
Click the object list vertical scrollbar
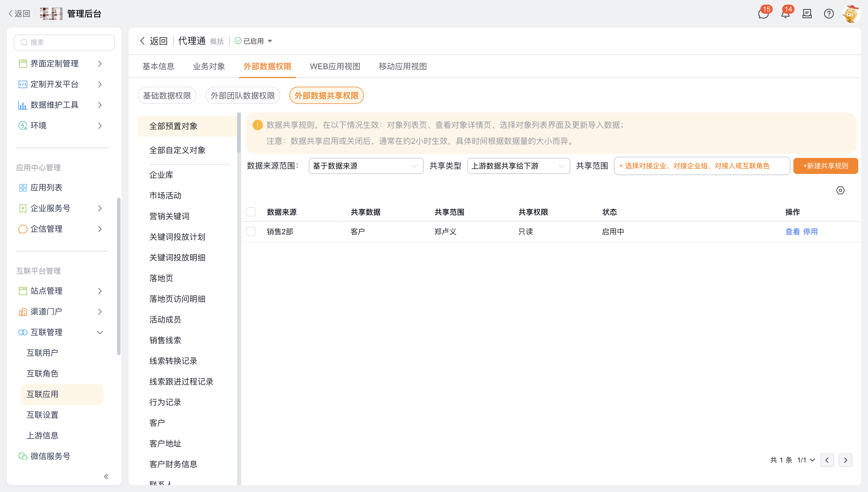pyautogui.click(x=239, y=133)
